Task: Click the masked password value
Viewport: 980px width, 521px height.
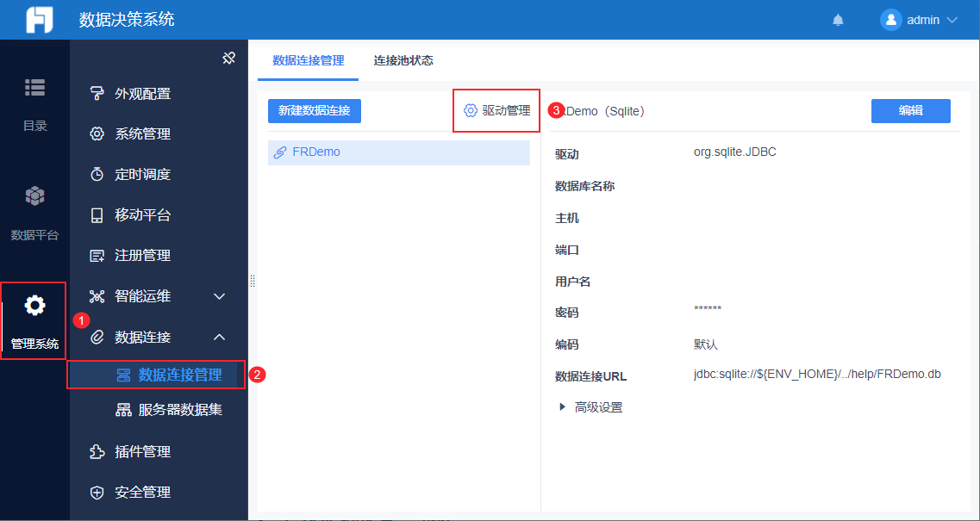Action: [x=708, y=309]
